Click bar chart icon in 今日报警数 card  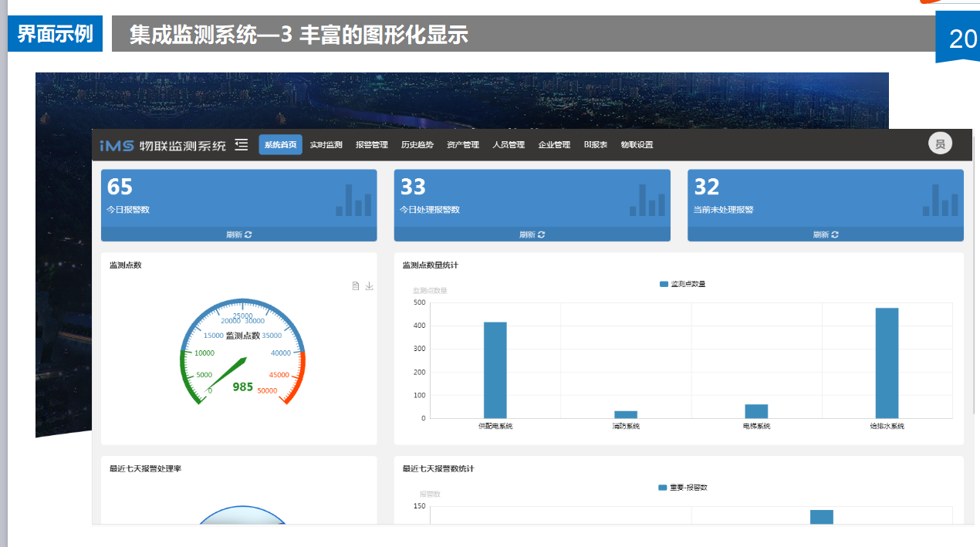353,200
